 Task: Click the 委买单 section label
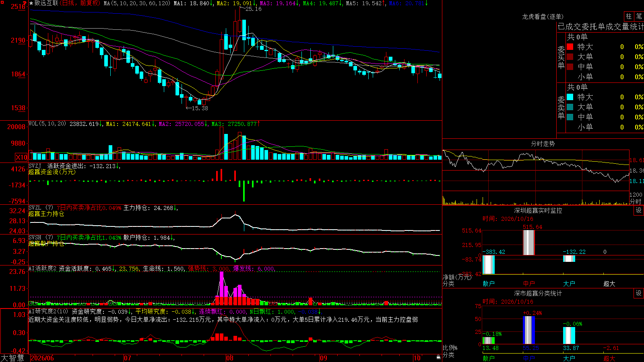pyautogui.click(x=561, y=57)
